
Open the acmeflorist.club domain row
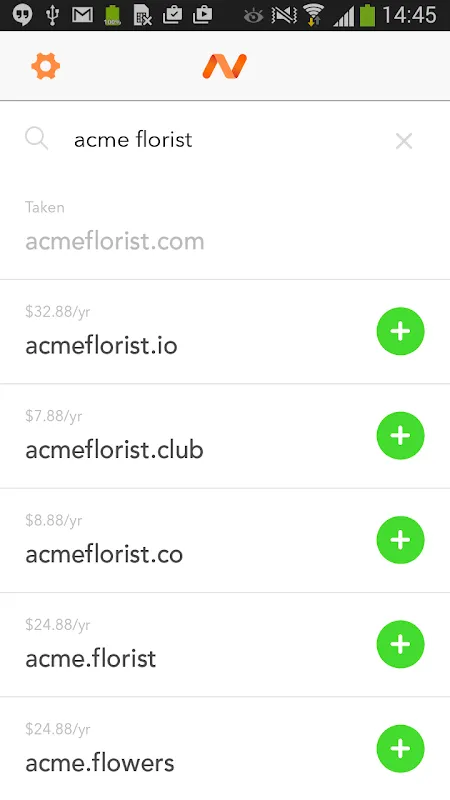(x=225, y=436)
